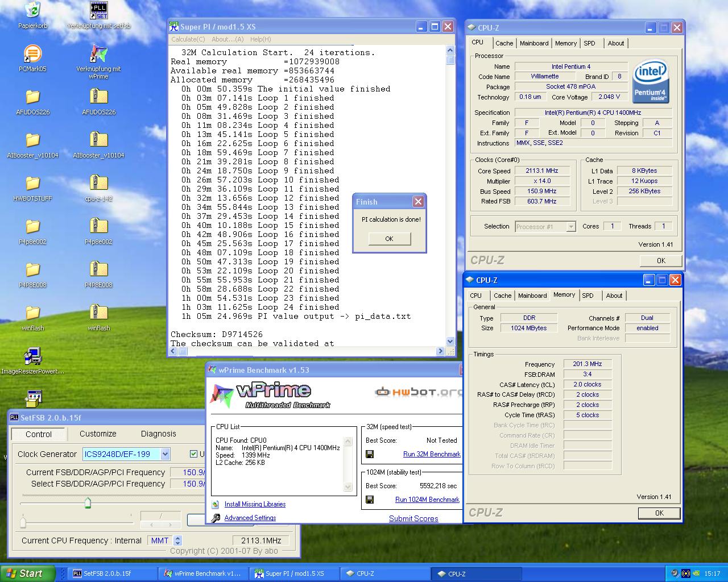
Task: Toggle the checkbox next to Clock Generator in SetFSB
Action: 193,454
